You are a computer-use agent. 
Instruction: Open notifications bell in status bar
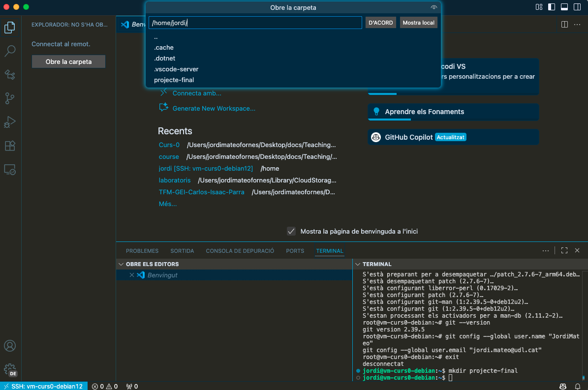click(578, 386)
